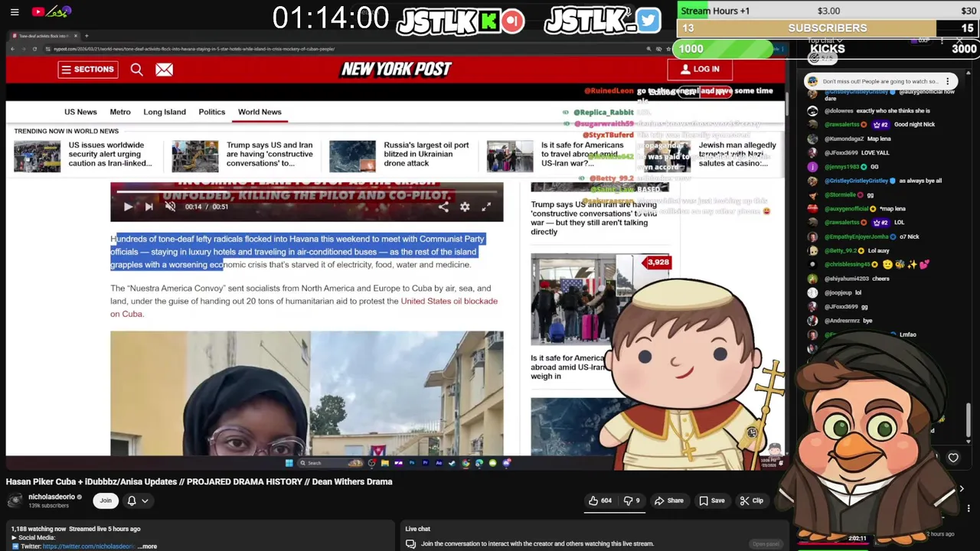This screenshot has width=980, height=551.
Task: Open sidebar 'Trump says US and Iran' article
Action: point(594,218)
